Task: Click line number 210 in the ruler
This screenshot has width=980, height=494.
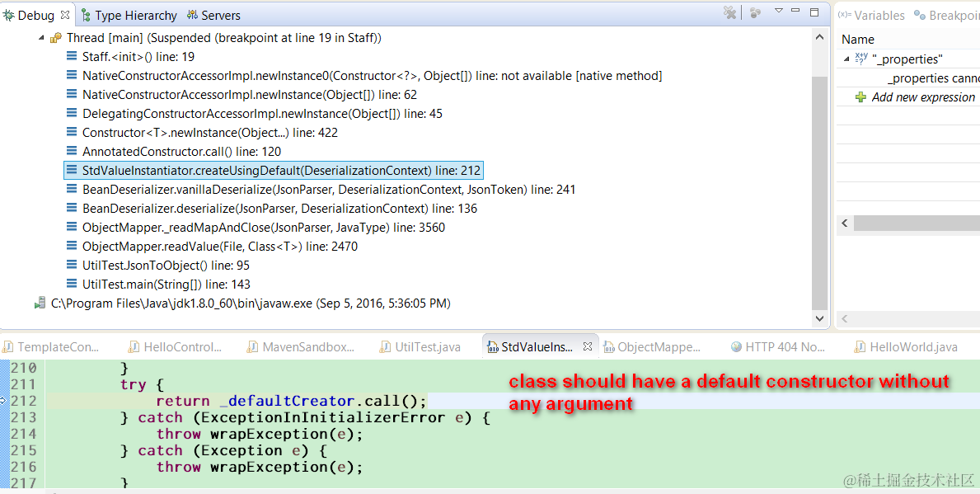Action: point(24,368)
